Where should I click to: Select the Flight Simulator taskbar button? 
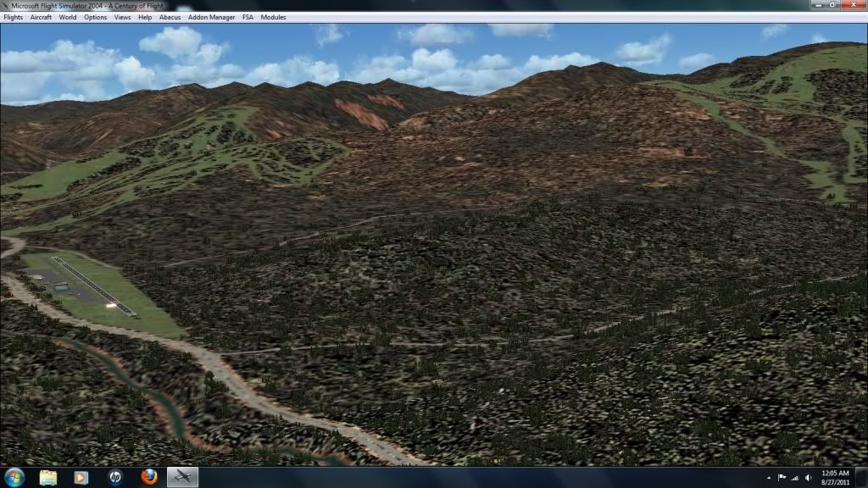tap(182, 477)
